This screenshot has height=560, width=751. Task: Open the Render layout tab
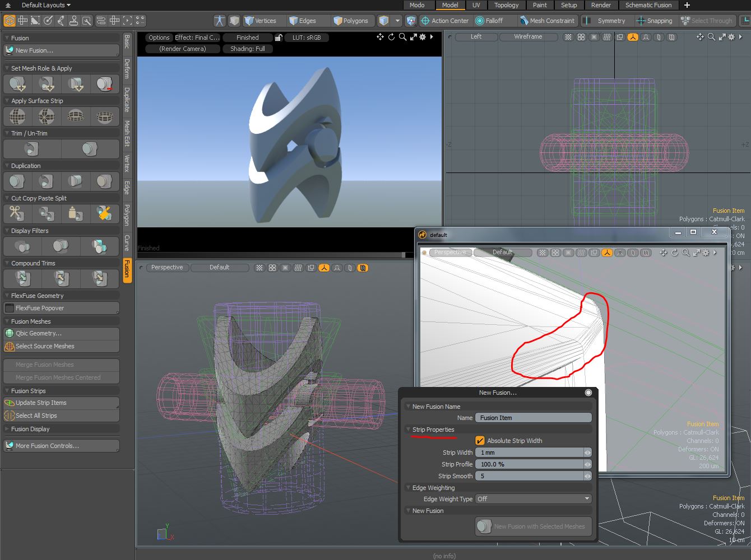point(601,5)
